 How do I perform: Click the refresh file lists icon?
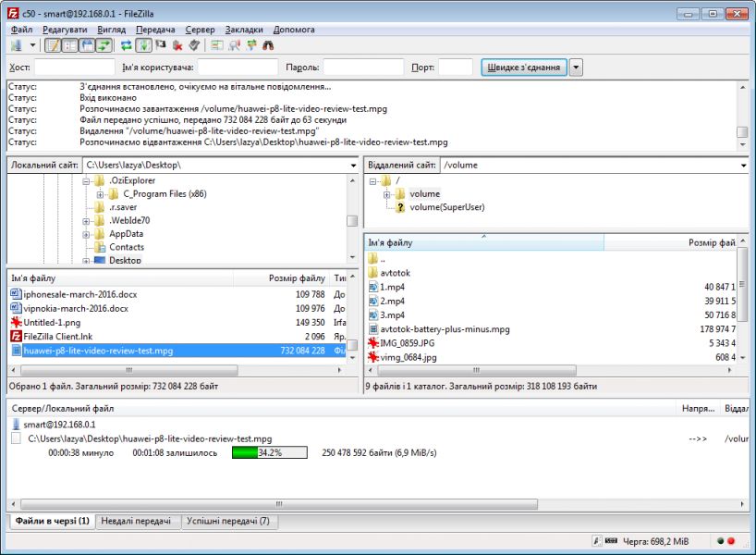126,45
